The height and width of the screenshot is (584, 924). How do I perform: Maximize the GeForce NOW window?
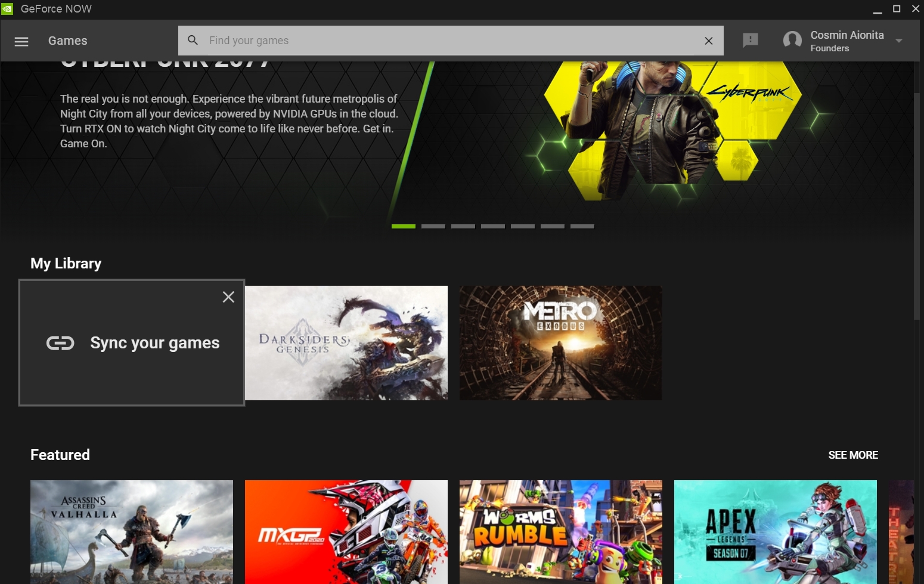[897, 9]
